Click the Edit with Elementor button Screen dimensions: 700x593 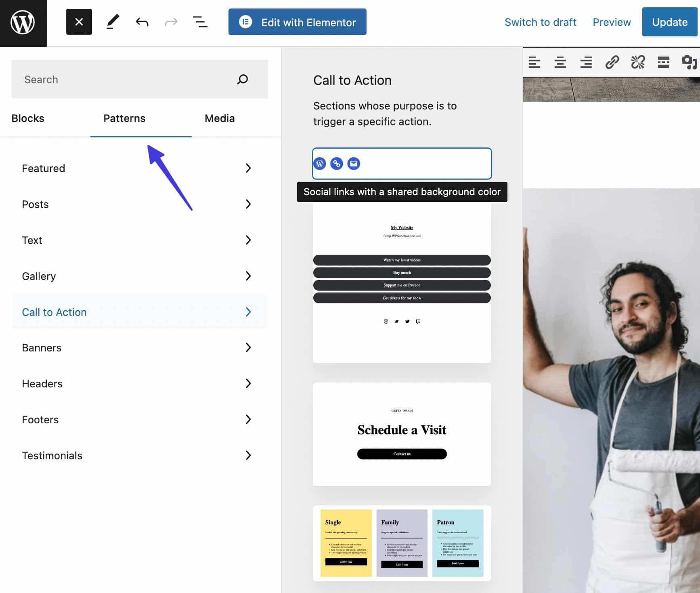coord(297,22)
